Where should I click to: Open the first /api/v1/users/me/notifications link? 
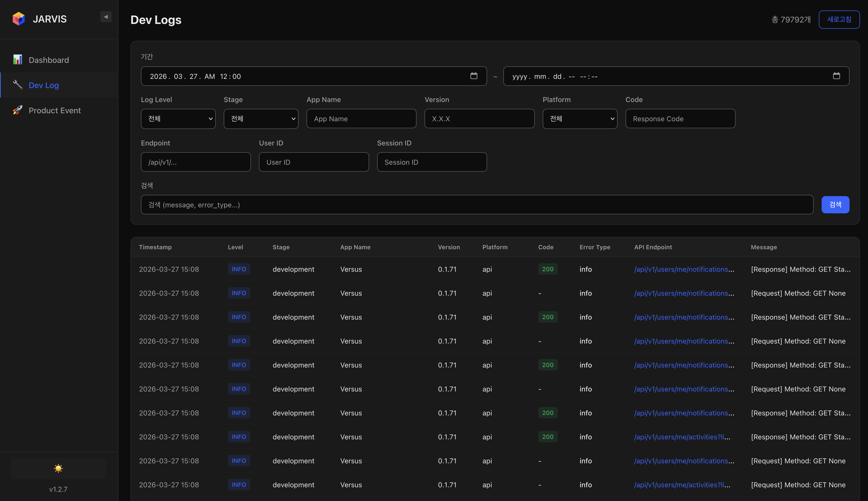684,269
